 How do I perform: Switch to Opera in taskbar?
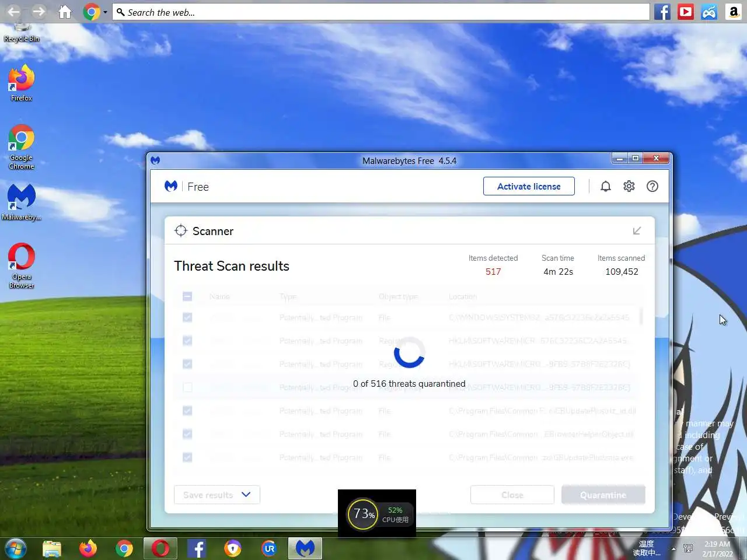coord(160,548)
